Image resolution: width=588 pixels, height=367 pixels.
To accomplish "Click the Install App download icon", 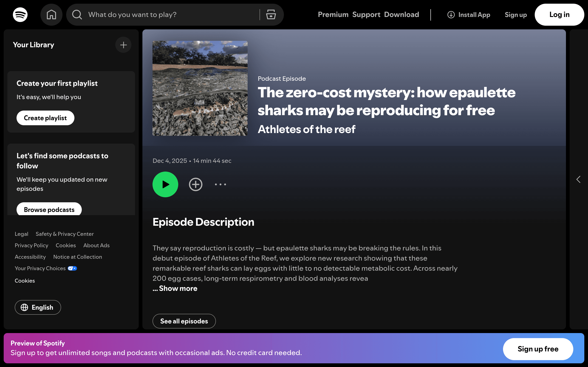I will pos(451,14).
